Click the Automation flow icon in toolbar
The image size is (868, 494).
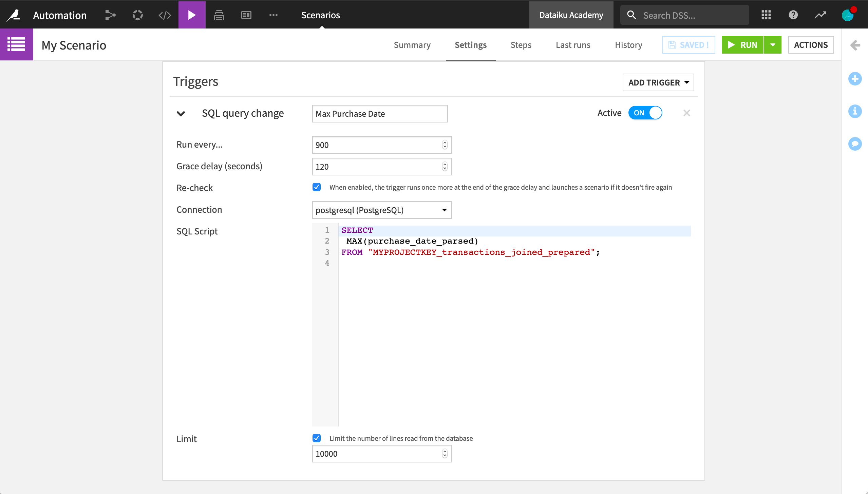coord(110,15)
